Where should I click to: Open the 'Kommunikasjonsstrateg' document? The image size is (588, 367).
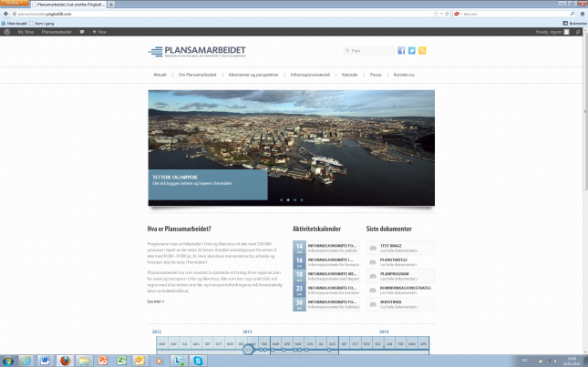point(400,290)
